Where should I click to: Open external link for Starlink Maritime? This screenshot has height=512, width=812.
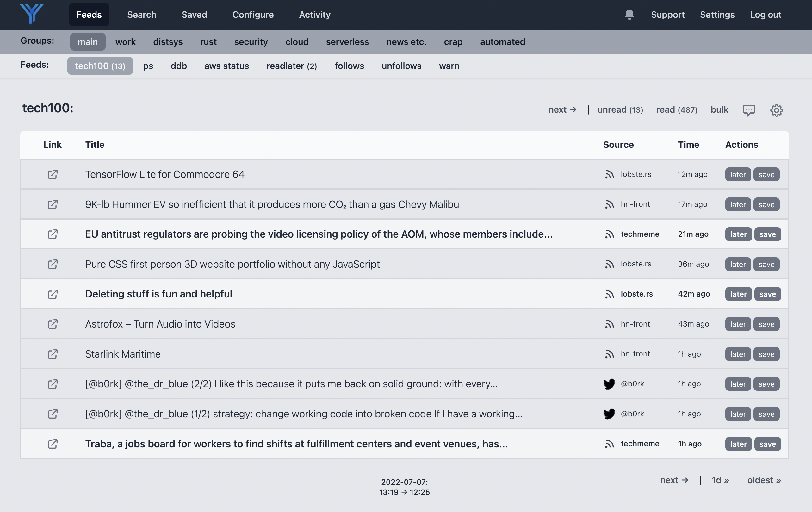click(53, 354)
